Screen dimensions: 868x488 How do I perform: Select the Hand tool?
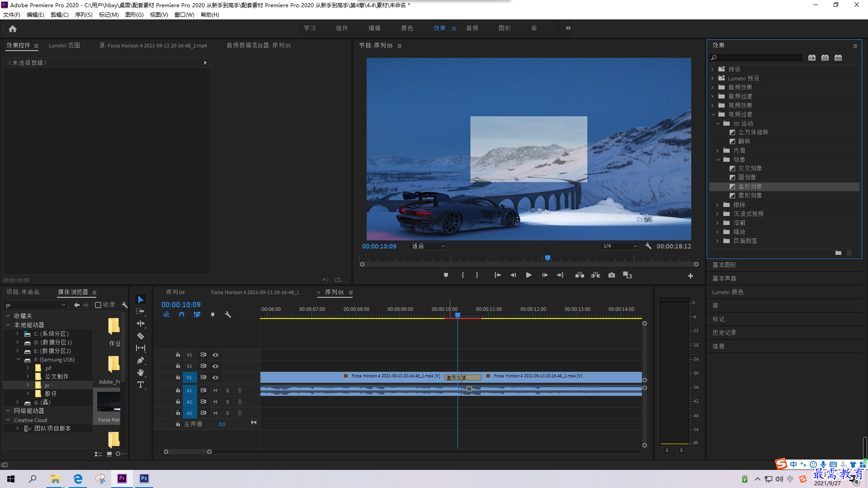141,372
